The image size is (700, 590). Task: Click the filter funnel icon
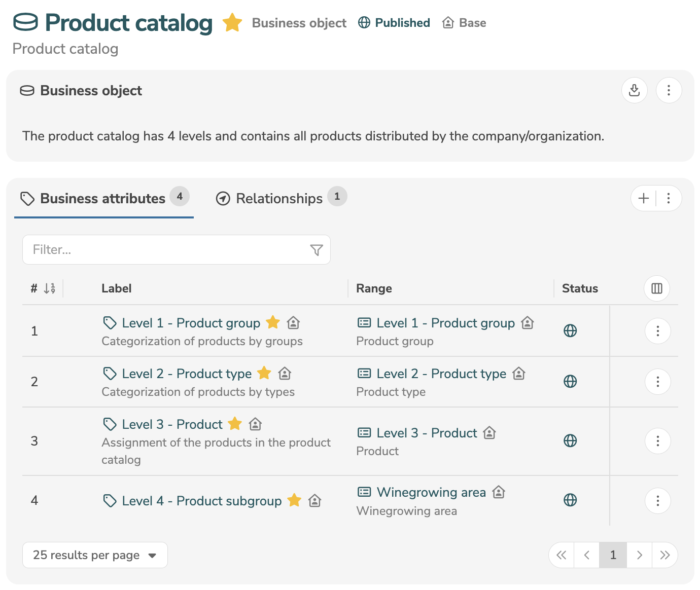[316, 250]
